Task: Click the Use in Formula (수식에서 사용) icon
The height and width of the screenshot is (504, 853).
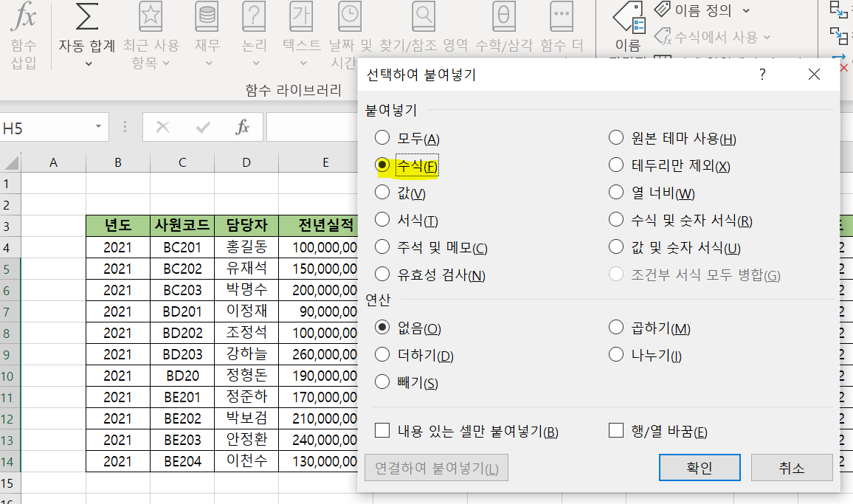Action: (x=662, y=36)
